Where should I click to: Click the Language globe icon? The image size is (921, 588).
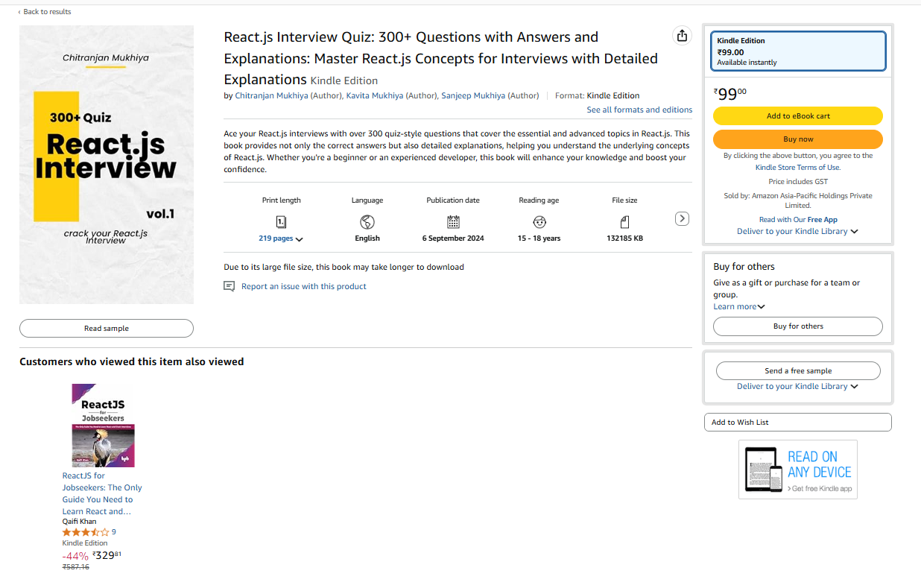coord(367,222)
